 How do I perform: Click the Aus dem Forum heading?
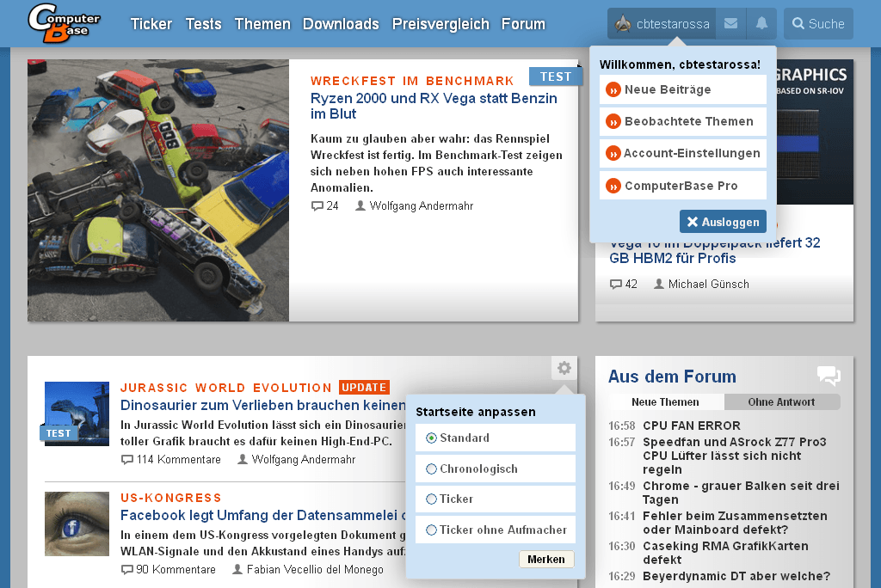672,377
